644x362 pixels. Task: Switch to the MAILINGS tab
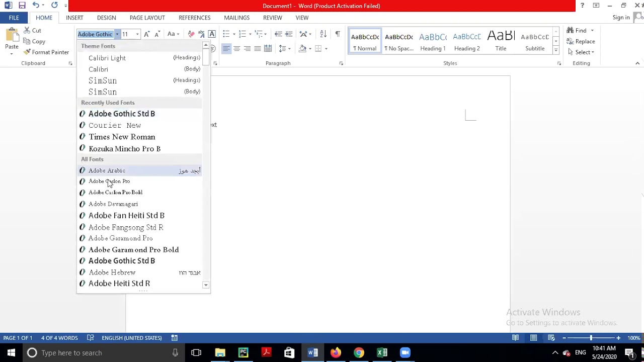[x=236, y=18]
